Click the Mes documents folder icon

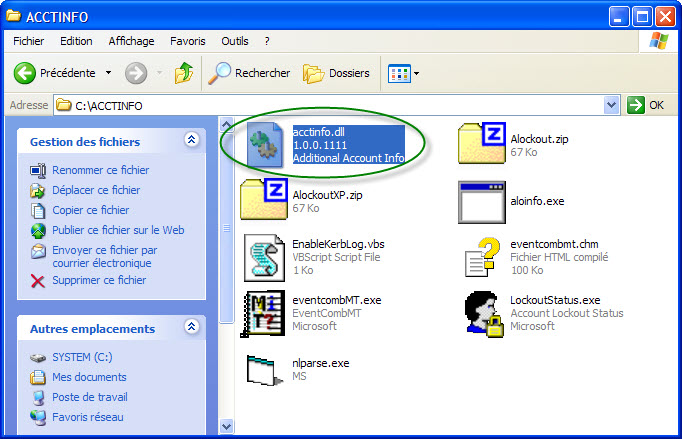coord(38,377)
